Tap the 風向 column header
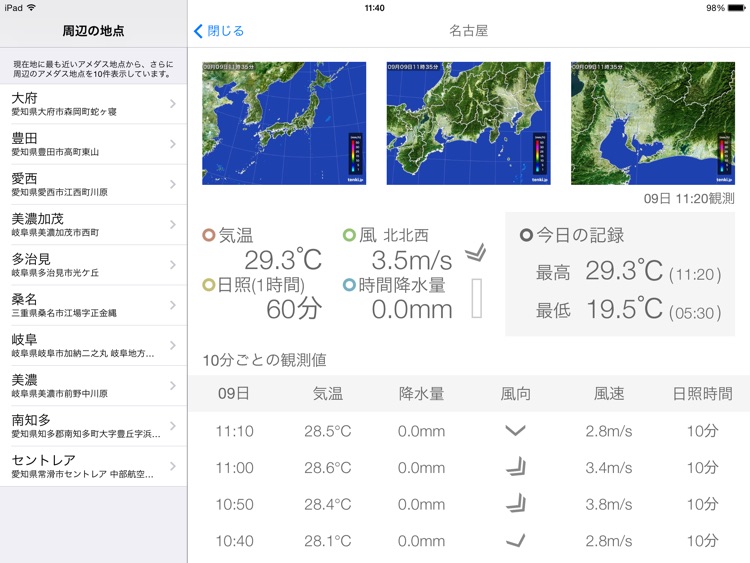The image size is (750, 563). click(515, 394)
